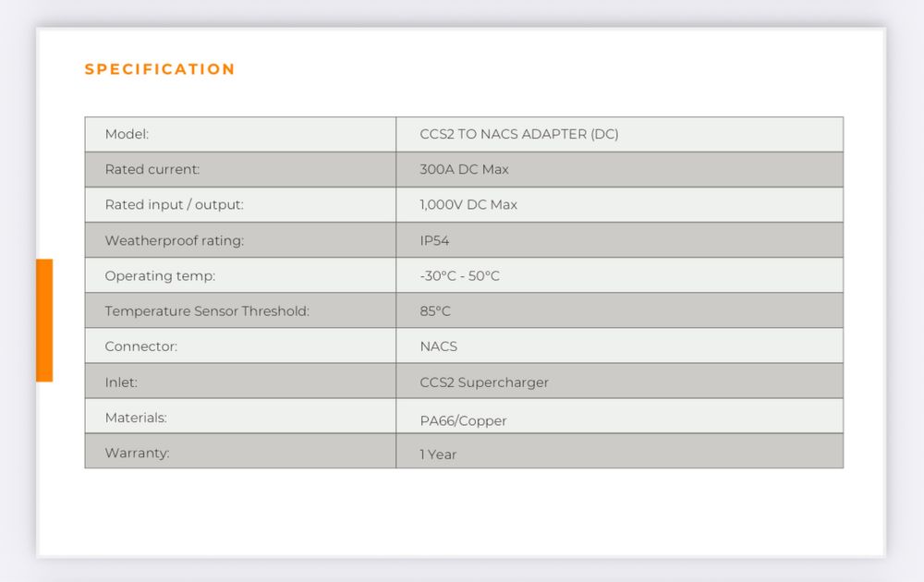Screen dimensions: 924x582
Task: Click the orange SPECIFICATION heading
Action: tap(160, 69)
